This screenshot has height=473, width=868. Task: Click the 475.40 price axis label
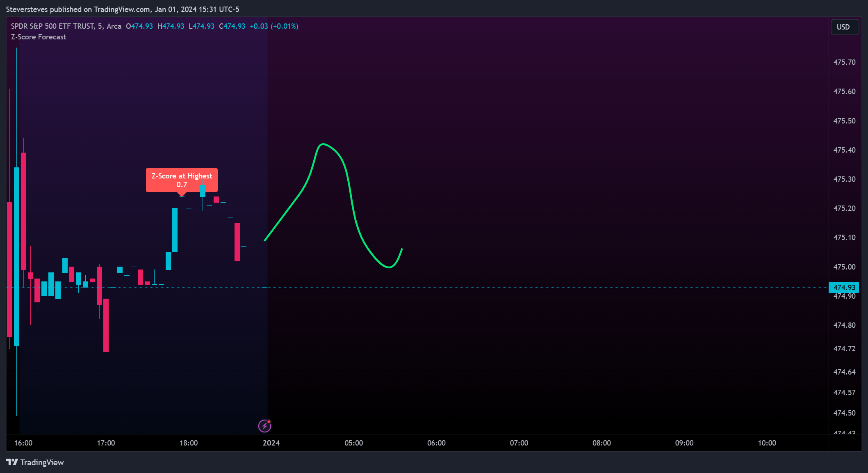pos(845,150)
